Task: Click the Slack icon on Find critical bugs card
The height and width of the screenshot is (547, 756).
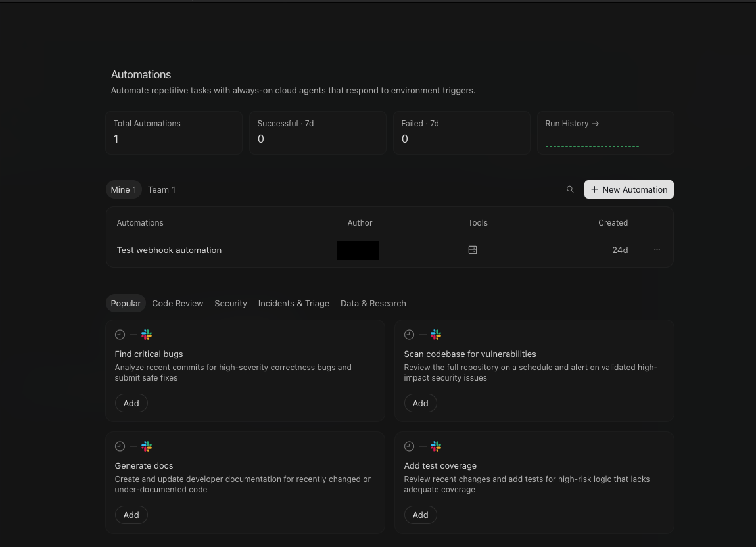Action: [147, 335]
